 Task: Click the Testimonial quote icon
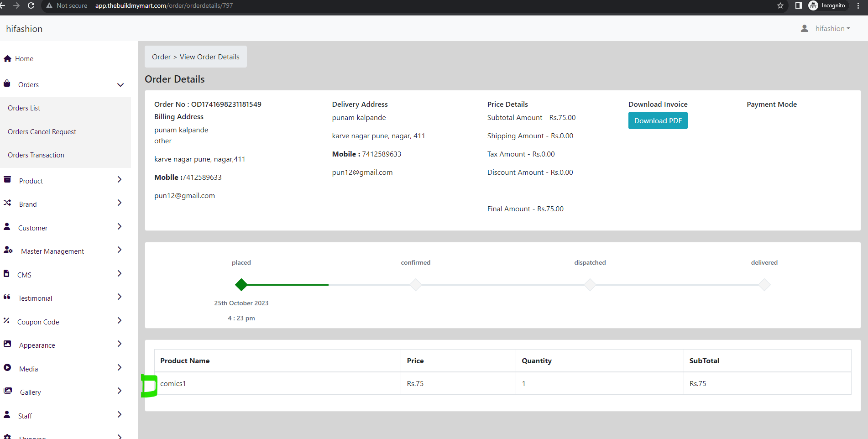coord(7,297)
